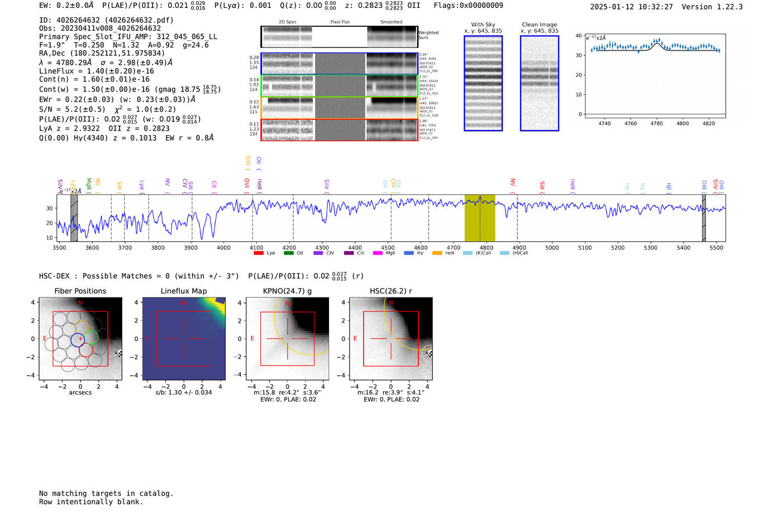782x532 pixels.
Task: Click the LineFlux = 1.40(±0.20)e-16 value
Action: pyautogui.click(x=97, y=71)
